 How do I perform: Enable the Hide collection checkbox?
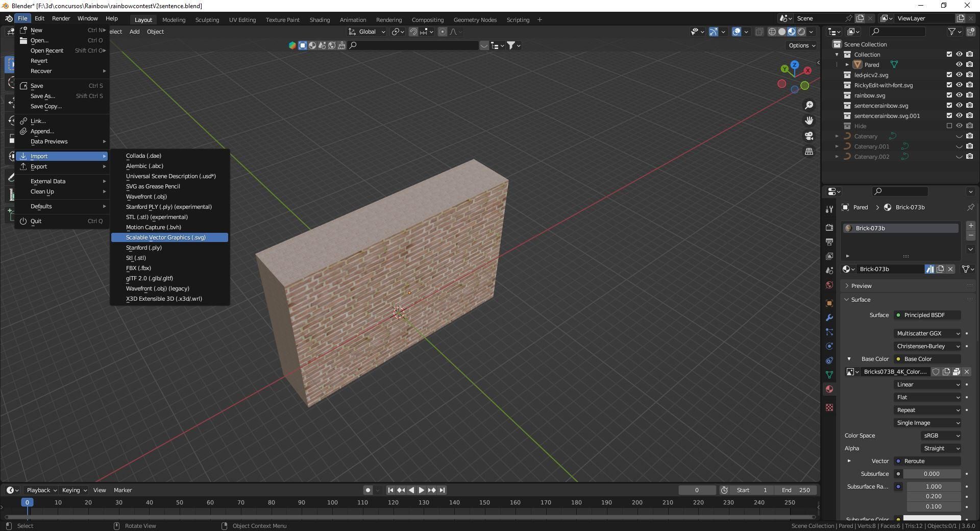[949, 126]
